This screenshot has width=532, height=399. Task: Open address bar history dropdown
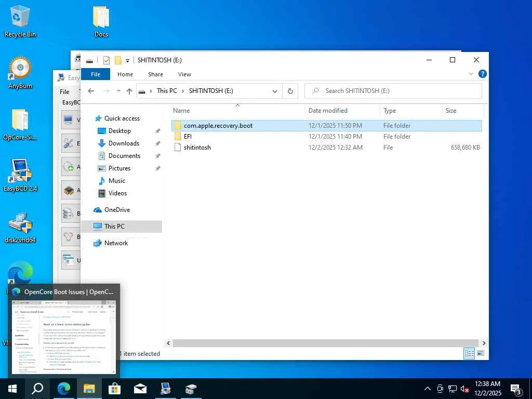coord(274,91)
